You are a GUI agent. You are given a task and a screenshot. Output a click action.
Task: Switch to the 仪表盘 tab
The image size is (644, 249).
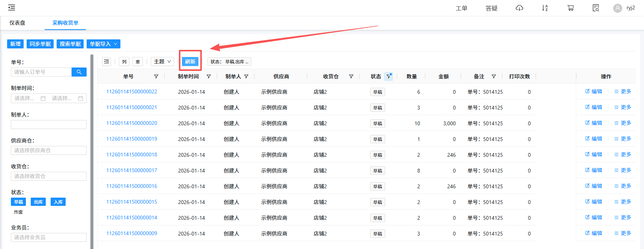coord(17,23)
